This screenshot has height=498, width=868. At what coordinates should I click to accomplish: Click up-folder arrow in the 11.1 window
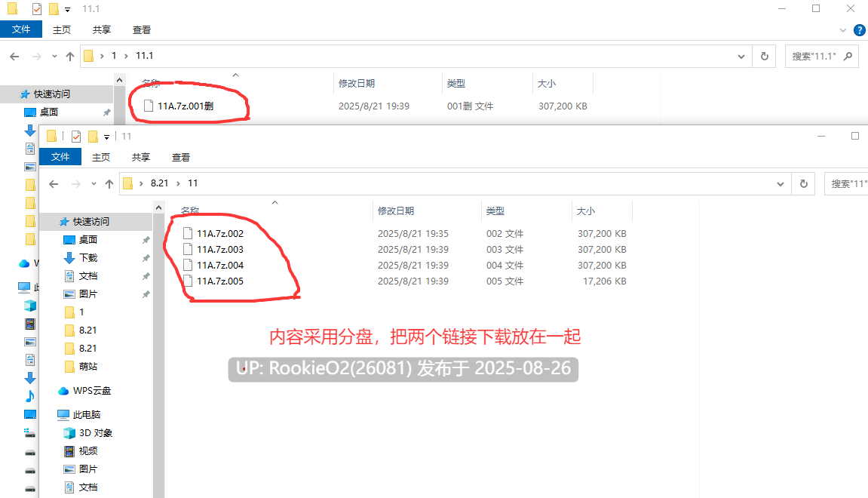click(69, 56)
